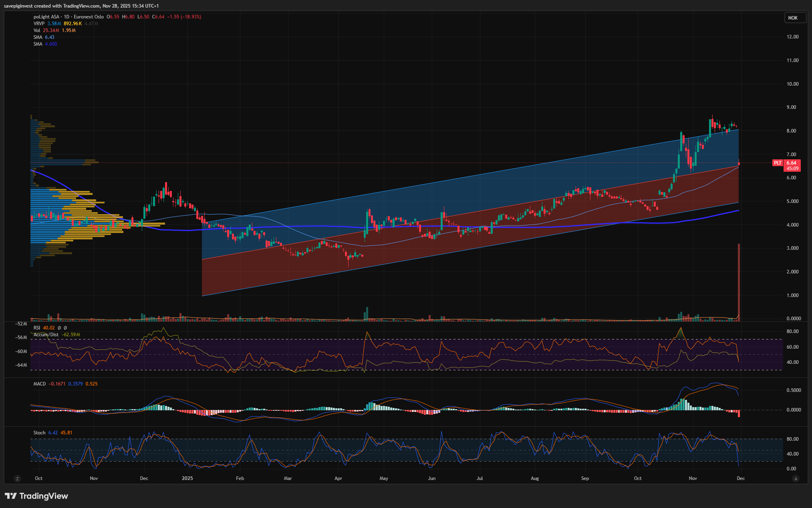Click the RSI 40.02 value
This screenshot has height=508, width=812.
pyautogui.click(x=48, y=328)
